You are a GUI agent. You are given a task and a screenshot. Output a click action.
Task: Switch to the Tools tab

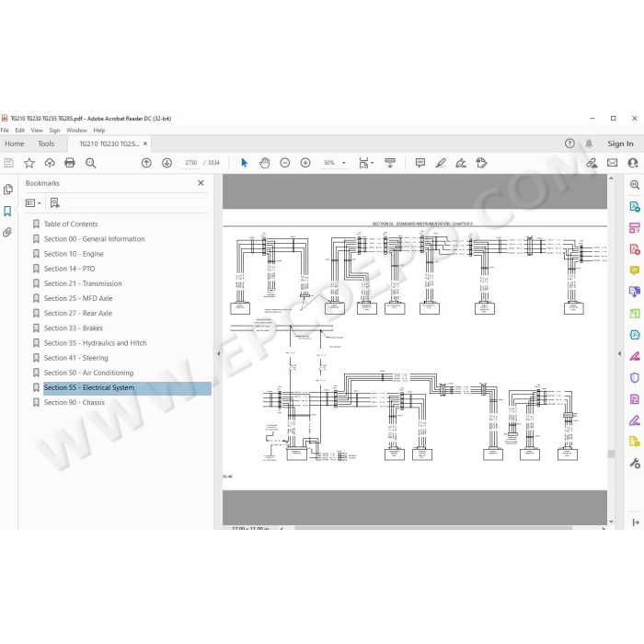46,144
